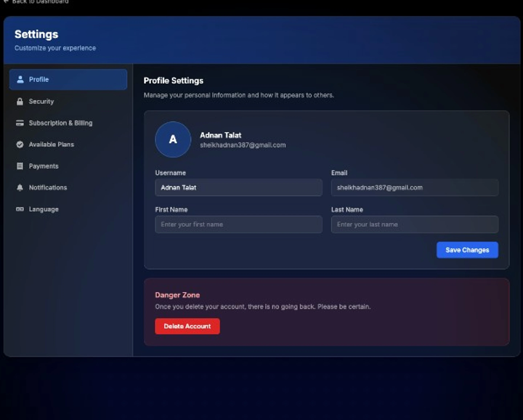Click the Last Name field label

pyautogui.click(x=347, y=210)
